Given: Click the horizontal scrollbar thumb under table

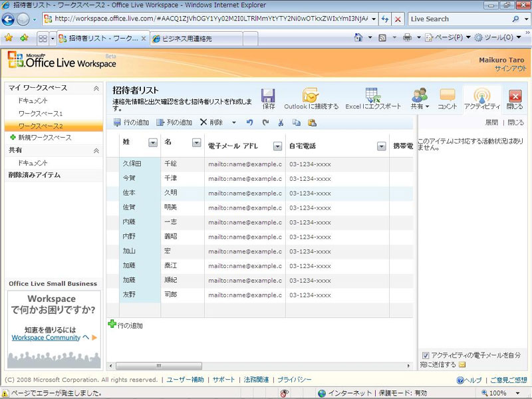Looking at the screenshot, I should tap(159, 366).
